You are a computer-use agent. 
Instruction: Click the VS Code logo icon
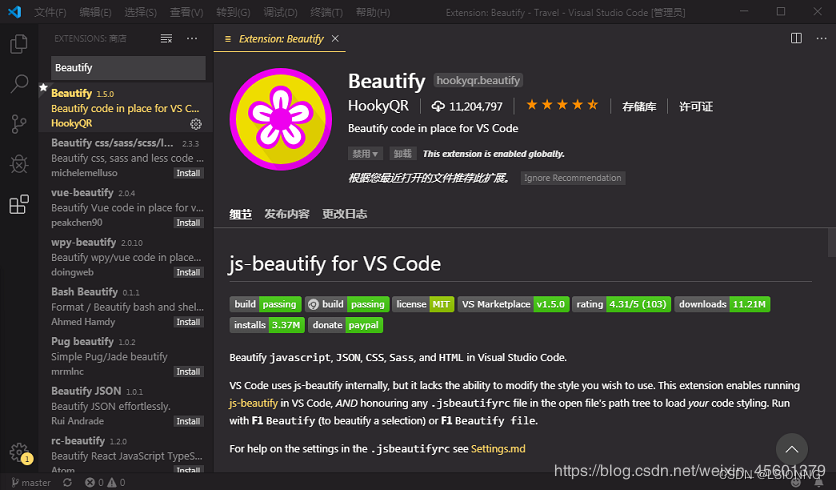pyautogui.click(x=14, y=12)
